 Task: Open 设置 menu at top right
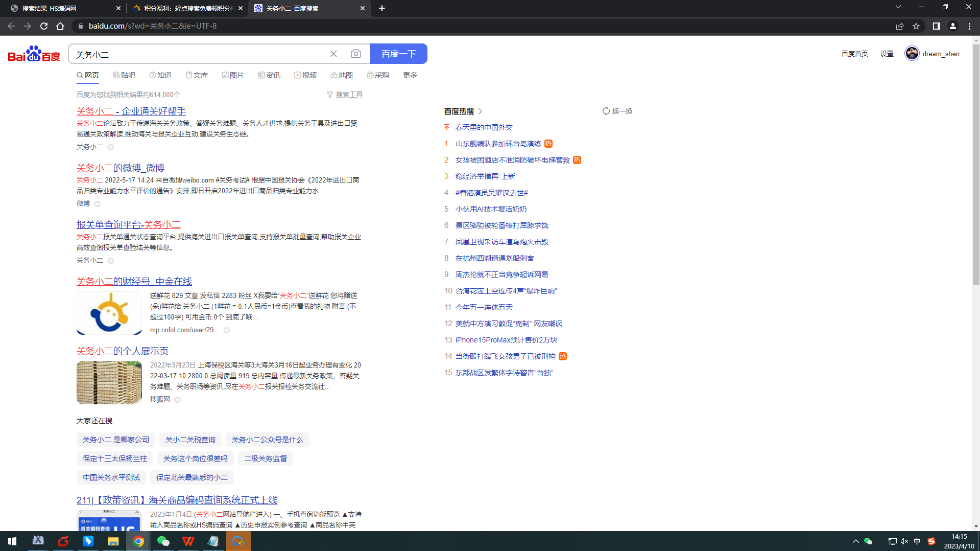[x=887, y=54]
